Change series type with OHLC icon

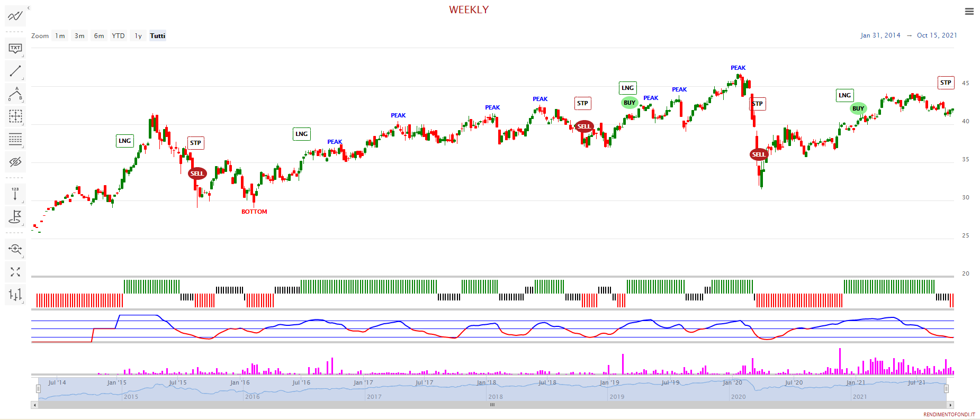point(15,295)
